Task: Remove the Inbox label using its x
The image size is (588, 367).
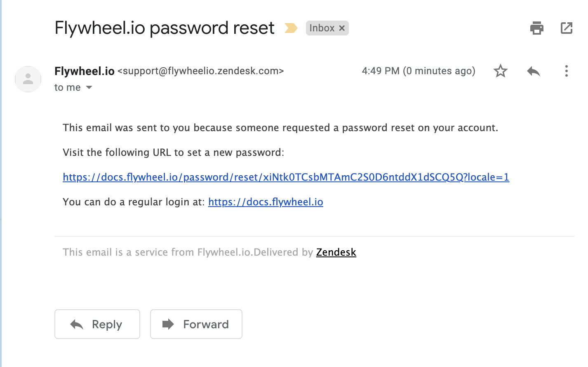Action: point(342,28)
